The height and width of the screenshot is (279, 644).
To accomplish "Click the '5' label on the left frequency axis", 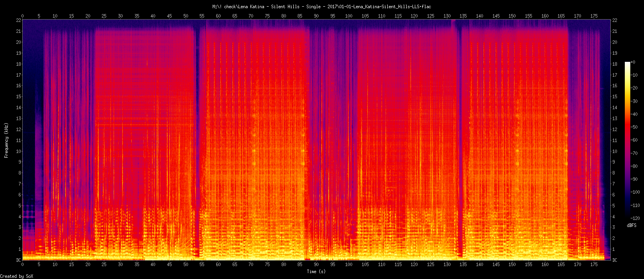I will (20, 206).
